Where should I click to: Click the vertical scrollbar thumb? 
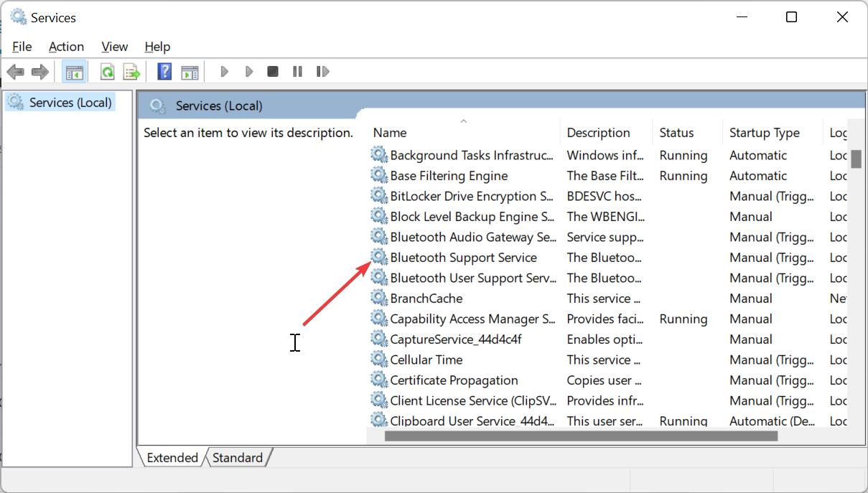(856, 158)
